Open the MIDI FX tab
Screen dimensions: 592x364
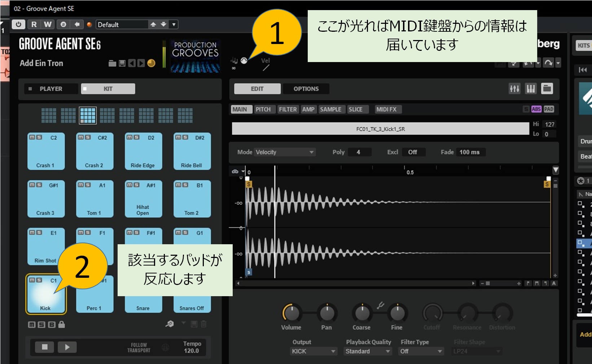(386, 109)
